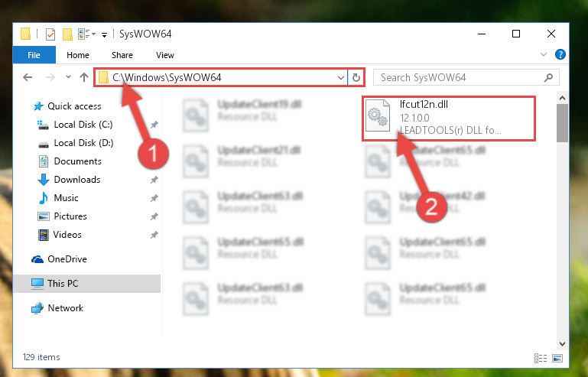Open the Downloads folder in Quick access
This screenshot has width=588, height=377.
(x=77, y=180)
